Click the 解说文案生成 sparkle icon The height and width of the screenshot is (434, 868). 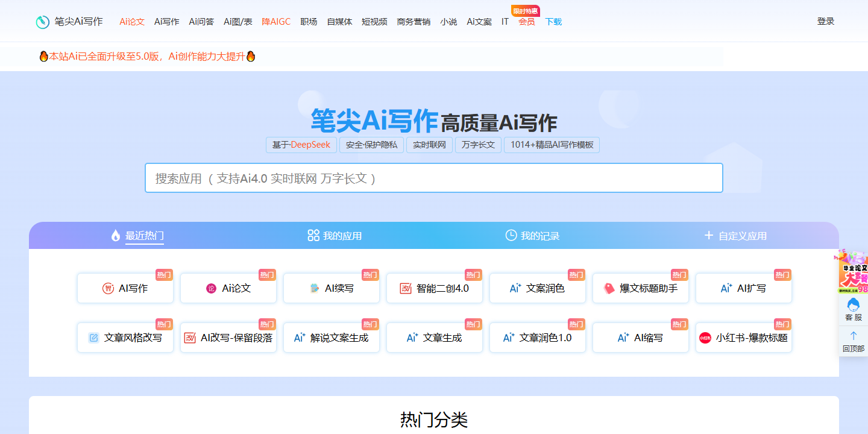point(300,338)
